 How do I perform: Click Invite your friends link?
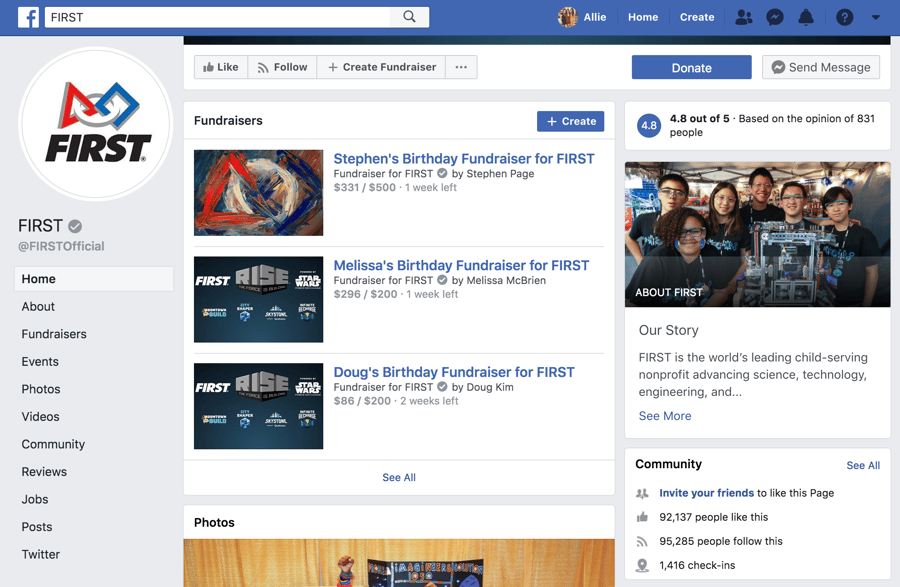click(x=707, y=493)
